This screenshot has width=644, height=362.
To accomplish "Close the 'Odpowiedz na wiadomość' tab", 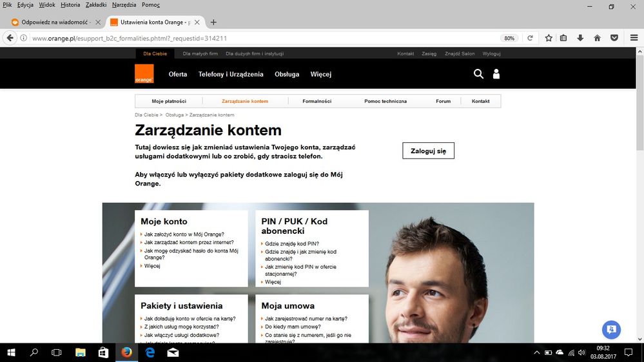I will (98, 22).
